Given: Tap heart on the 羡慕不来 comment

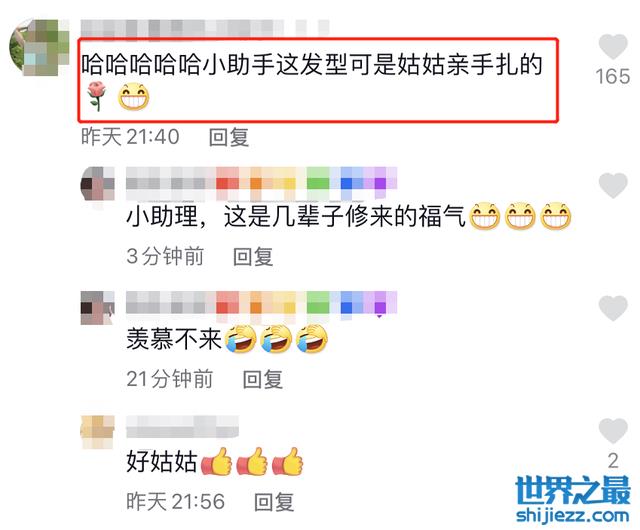Looking at the screenshot, I should pyautogui.click(x=613, y=308).
